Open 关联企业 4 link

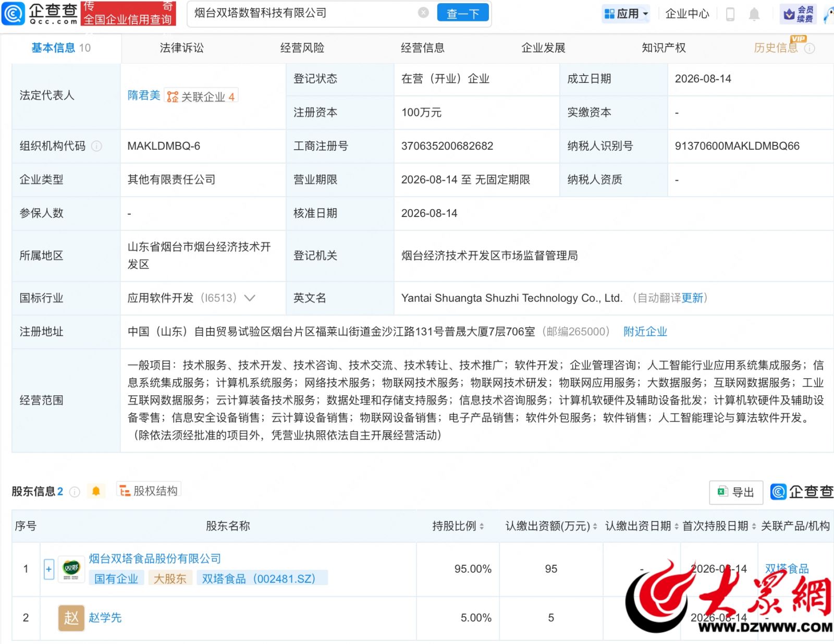tap(202, 96)
